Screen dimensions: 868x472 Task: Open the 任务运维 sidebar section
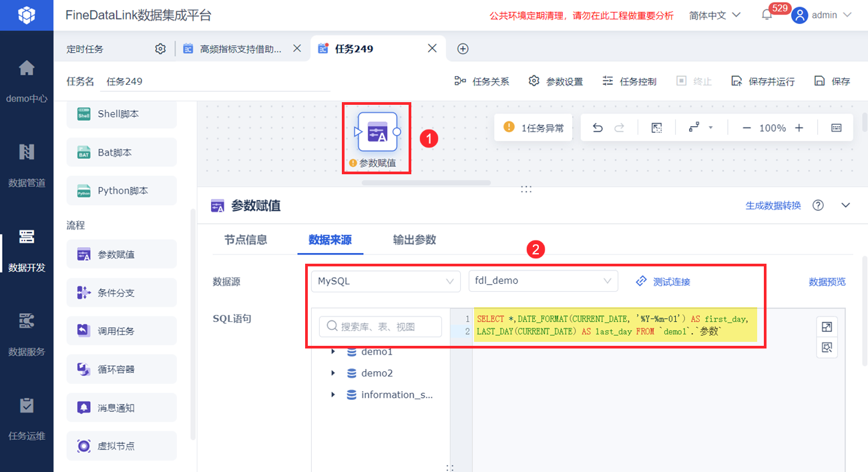point(27,418)
